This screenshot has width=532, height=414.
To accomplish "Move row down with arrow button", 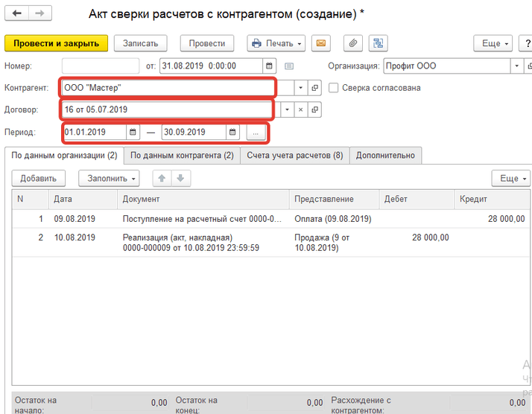I will coord(180,179).
